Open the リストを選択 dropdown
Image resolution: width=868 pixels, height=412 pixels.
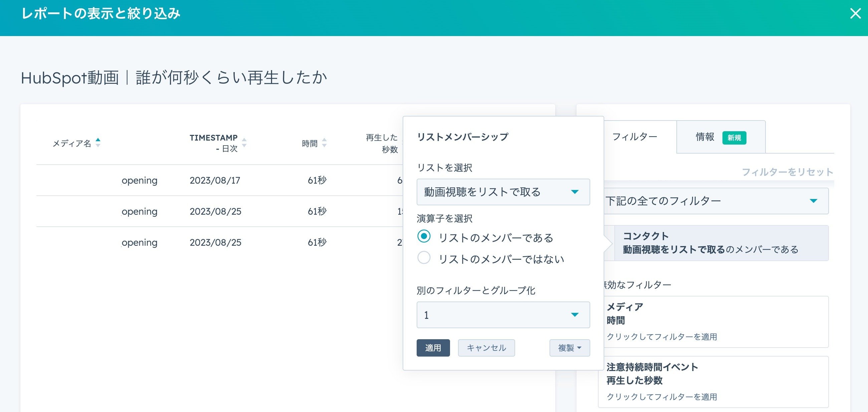click(503, 192)
